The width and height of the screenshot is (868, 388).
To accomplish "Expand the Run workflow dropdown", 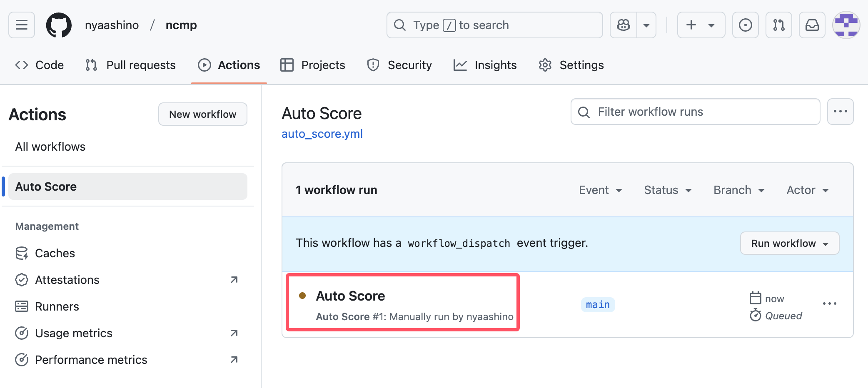I will (x=789, y=243).
